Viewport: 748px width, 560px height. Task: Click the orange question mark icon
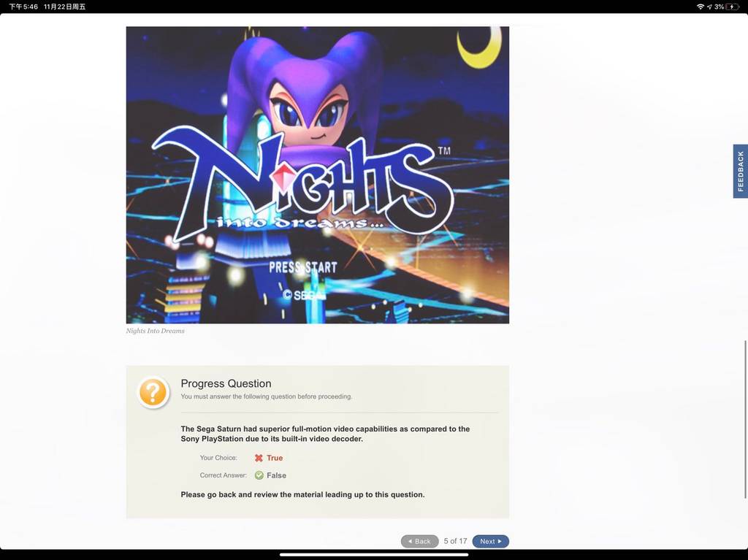point(153,392)
